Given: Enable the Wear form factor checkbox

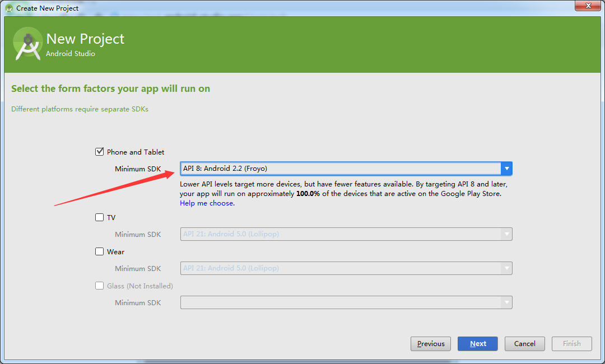Looking at the screenshot, I should click(x=100, y=251).
